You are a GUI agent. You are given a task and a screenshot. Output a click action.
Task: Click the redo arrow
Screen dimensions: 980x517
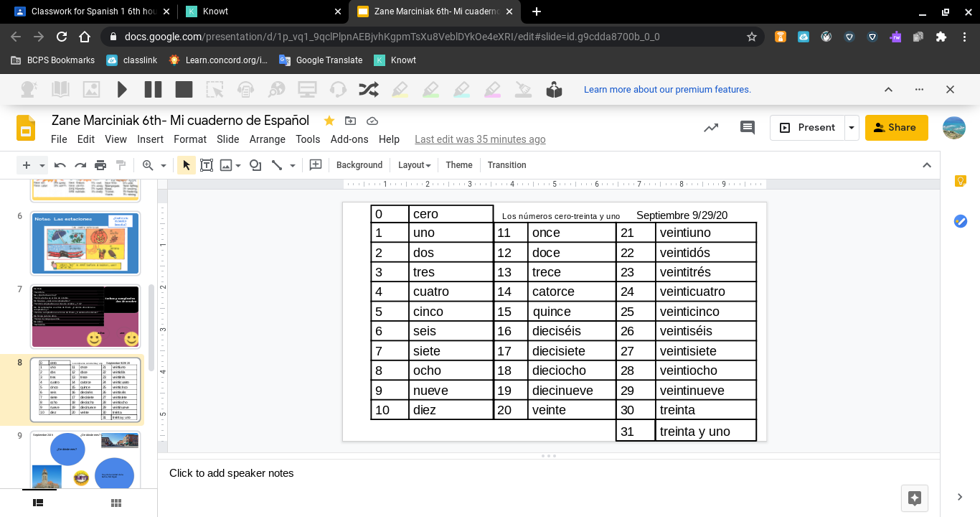[x=80, y=165]
